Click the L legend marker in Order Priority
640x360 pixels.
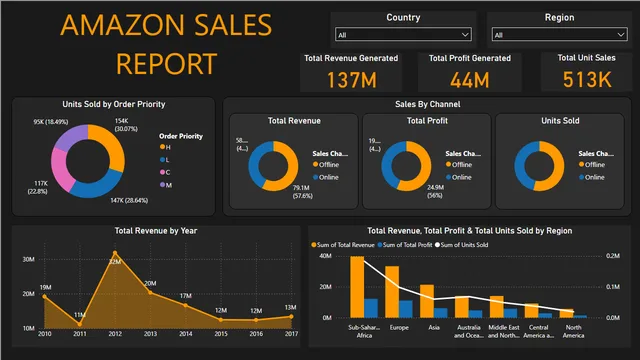pyautogui.click(x=162, y=160)
